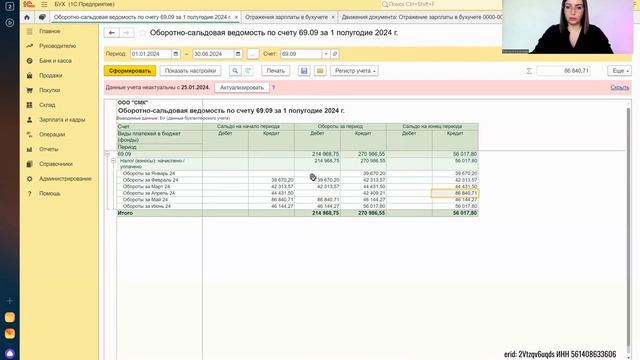The image size is (640, 360).
Task: Switch to Отражения зарплаты в бухучете tab
Action: pyautogui.click(x=286, y=17)
